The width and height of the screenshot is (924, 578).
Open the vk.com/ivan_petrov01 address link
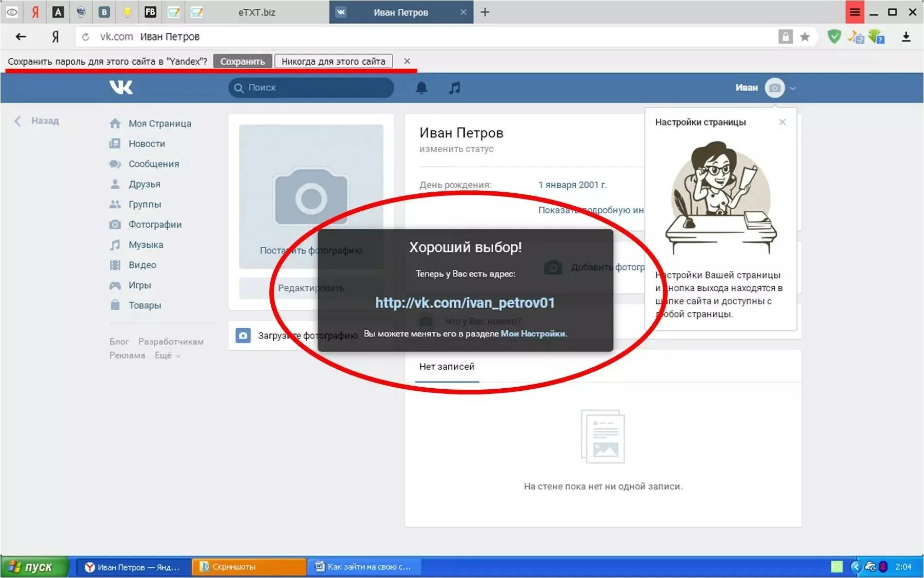[x=465, y=303]
